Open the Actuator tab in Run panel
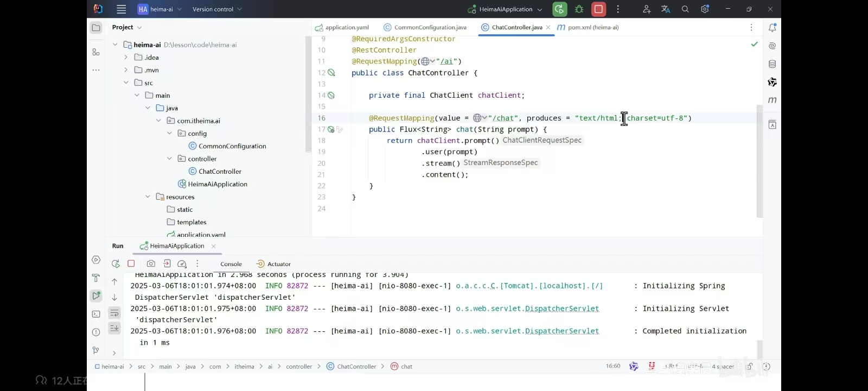 (273, 264)
